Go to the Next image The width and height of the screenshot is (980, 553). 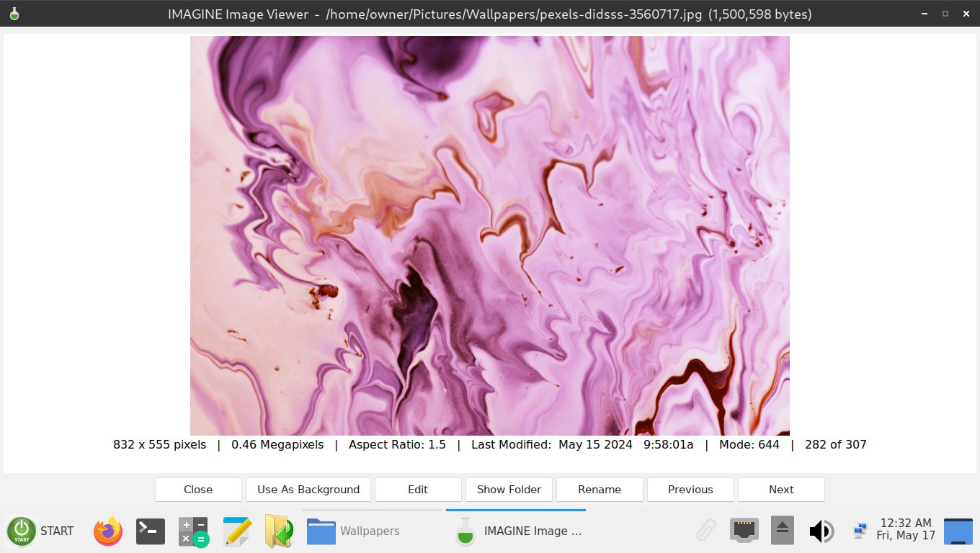(x=781, y=490)
